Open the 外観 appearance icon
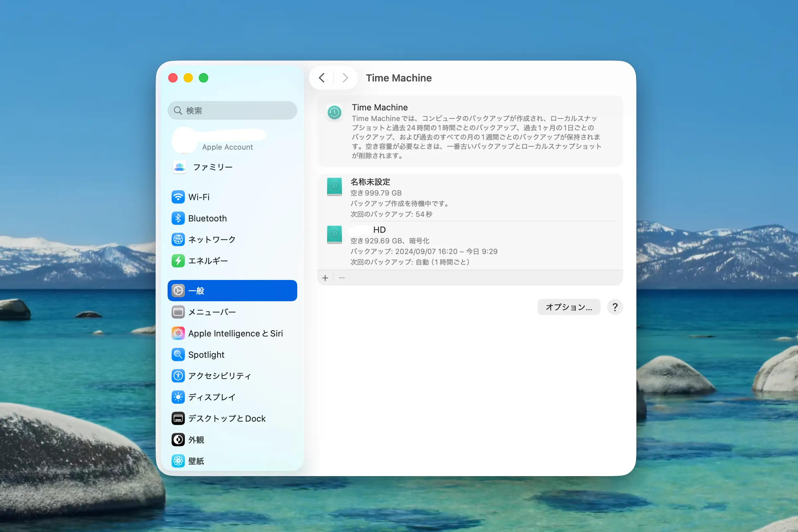798x532 pixels. (x=178, y=440)
